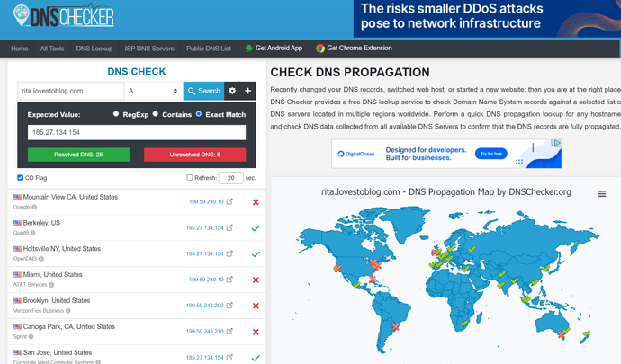The height and width of the screenshot is (364, 621).
Task: Click info icon next to AT&T Services
Action: pos(51,285)
